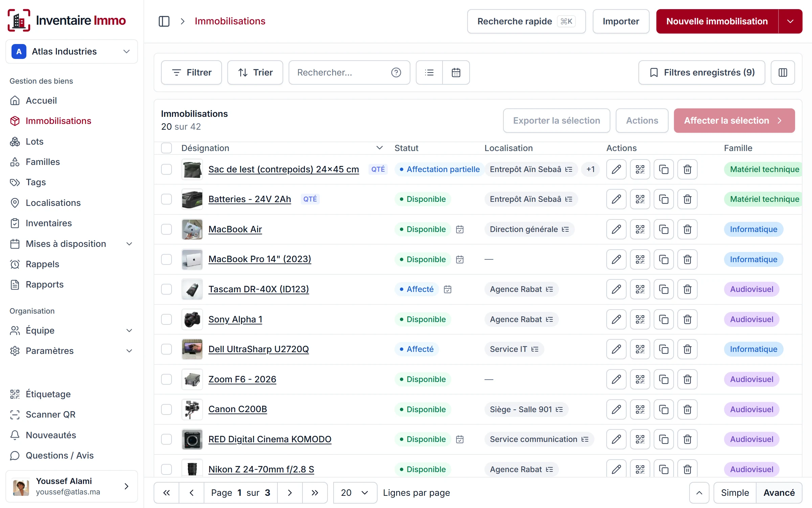Click the Importer button
This screenshot has width=812, height=508.
621,21
